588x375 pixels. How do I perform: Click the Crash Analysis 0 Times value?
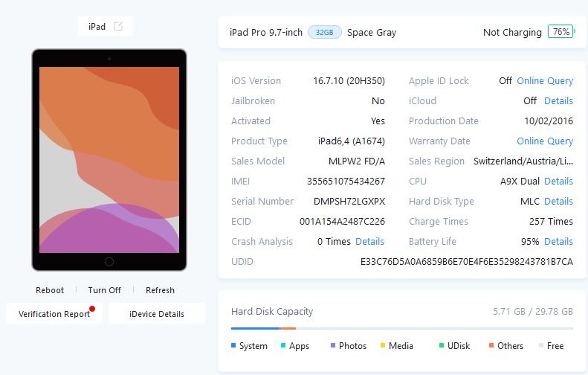point(334,241)
